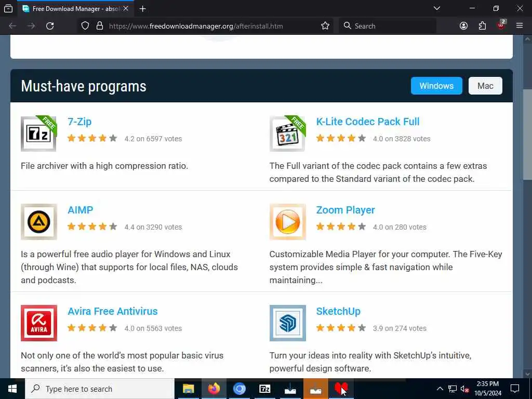
Task: Open the muted volume tray icon
Action: pyautogui.click(x=464, y=389)
